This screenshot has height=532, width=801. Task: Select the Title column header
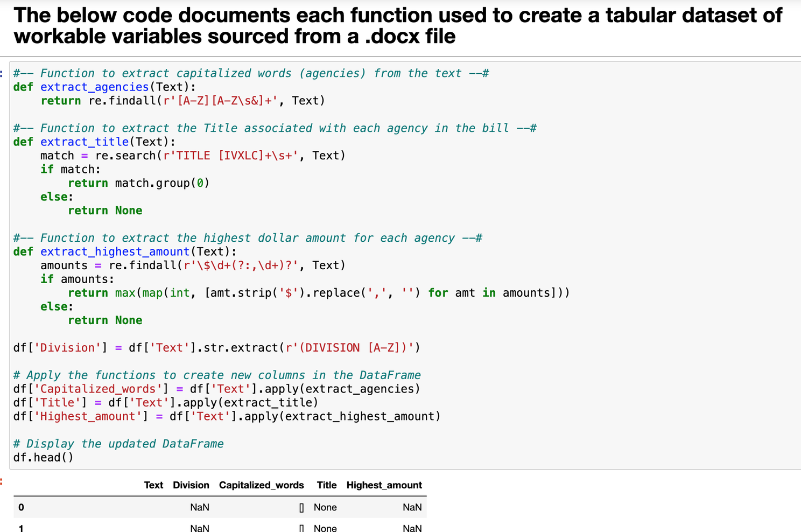coord(326,485)
